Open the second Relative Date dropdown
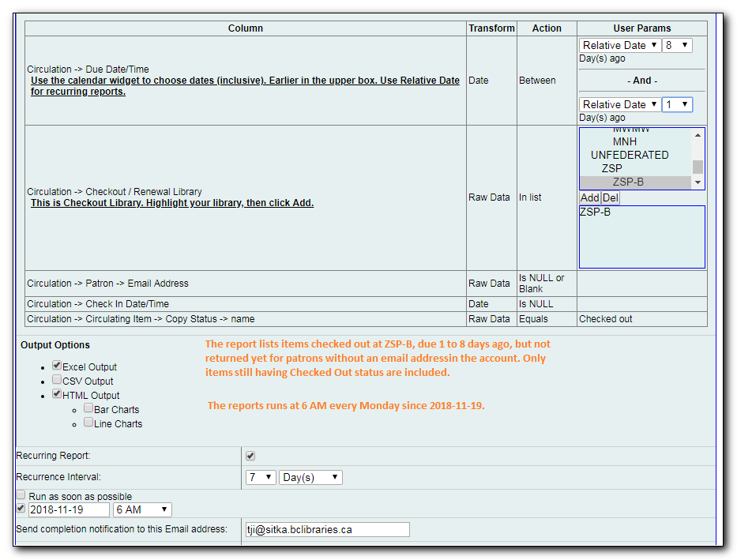737x560 pixels. (x=620, y=104)
